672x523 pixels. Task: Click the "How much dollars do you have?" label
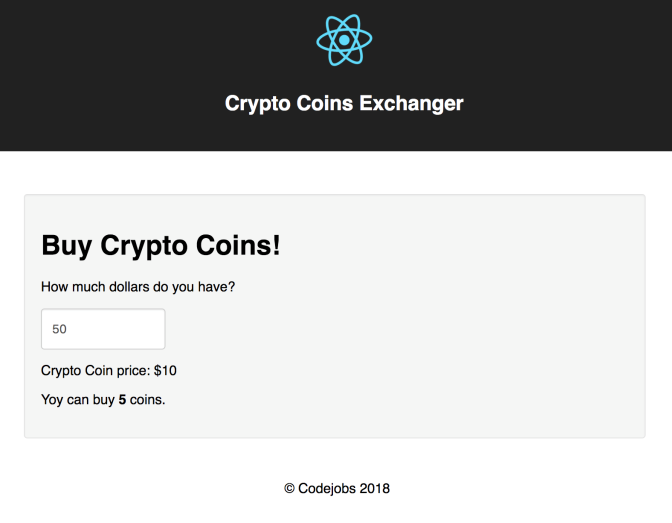point(138,287)
